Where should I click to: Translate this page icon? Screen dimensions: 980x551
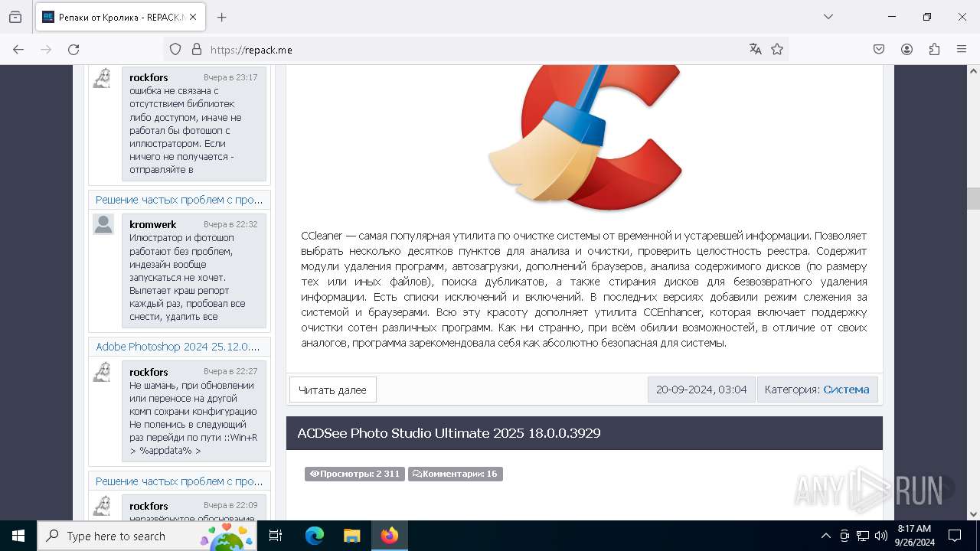click(x=756, y=49)
